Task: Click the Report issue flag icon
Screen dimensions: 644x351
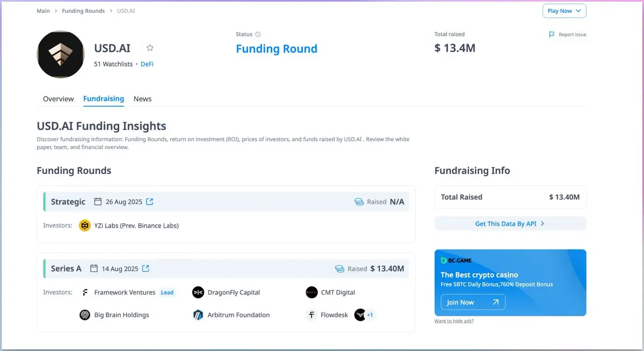Action: coord(552,34)
